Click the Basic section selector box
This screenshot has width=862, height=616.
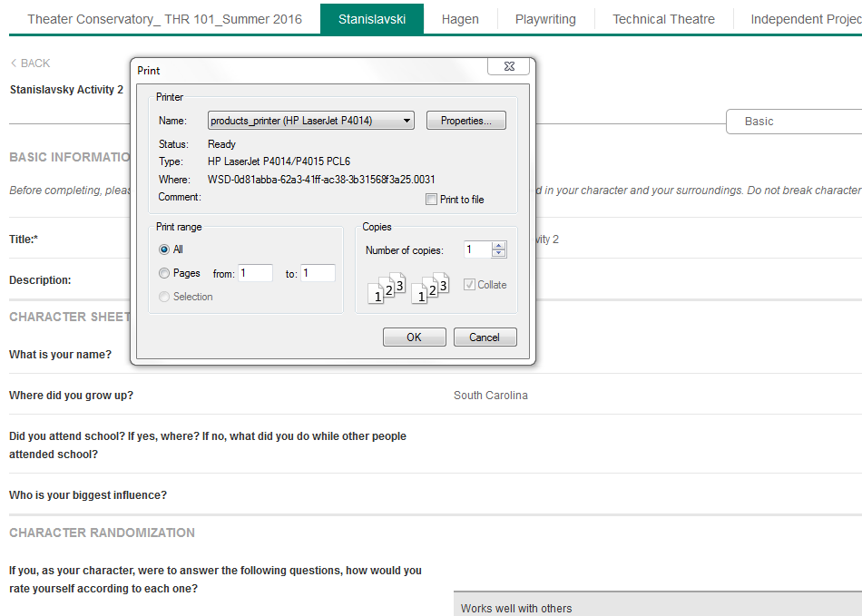pos(794,122)
